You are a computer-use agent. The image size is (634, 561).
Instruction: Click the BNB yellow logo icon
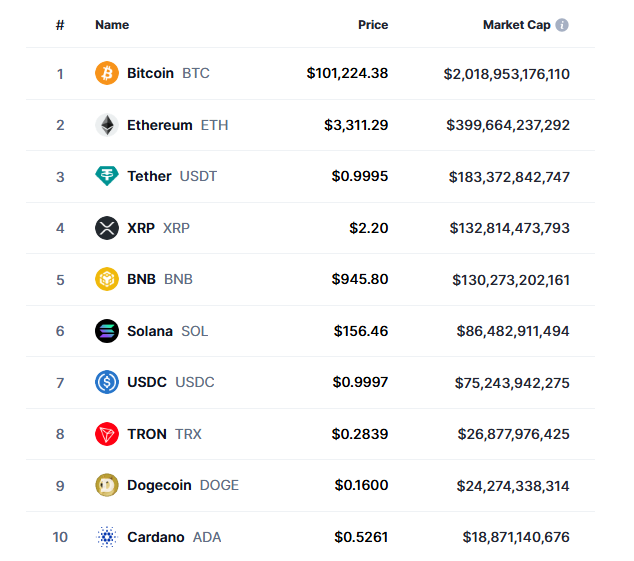107,279
